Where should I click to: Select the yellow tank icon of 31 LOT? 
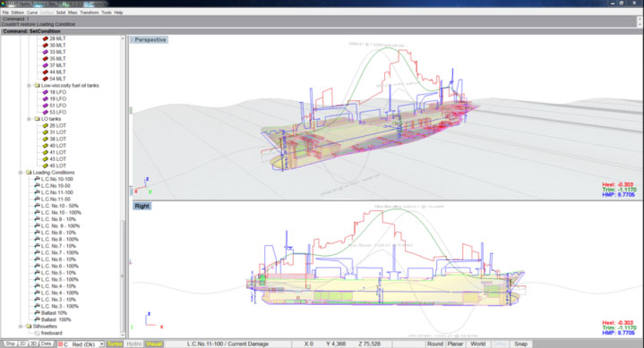coord(46,132)
